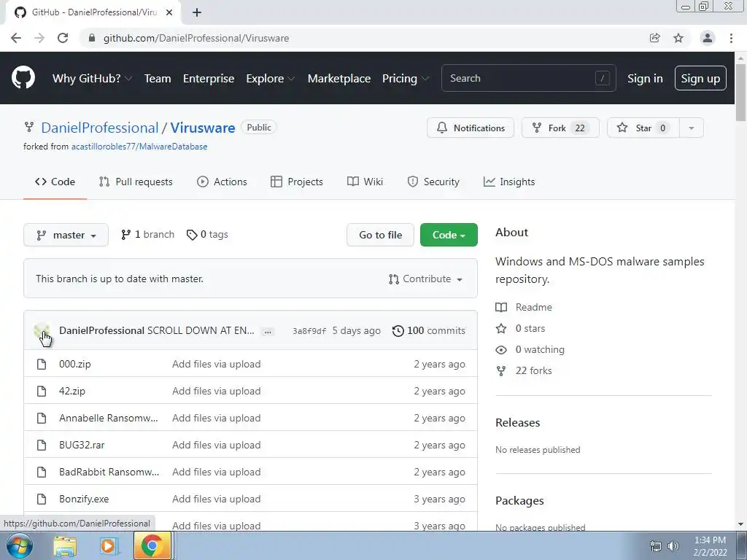Open Windows Explorer from taskbar
This screenshot has height=560, width=747.
(65, 546)
